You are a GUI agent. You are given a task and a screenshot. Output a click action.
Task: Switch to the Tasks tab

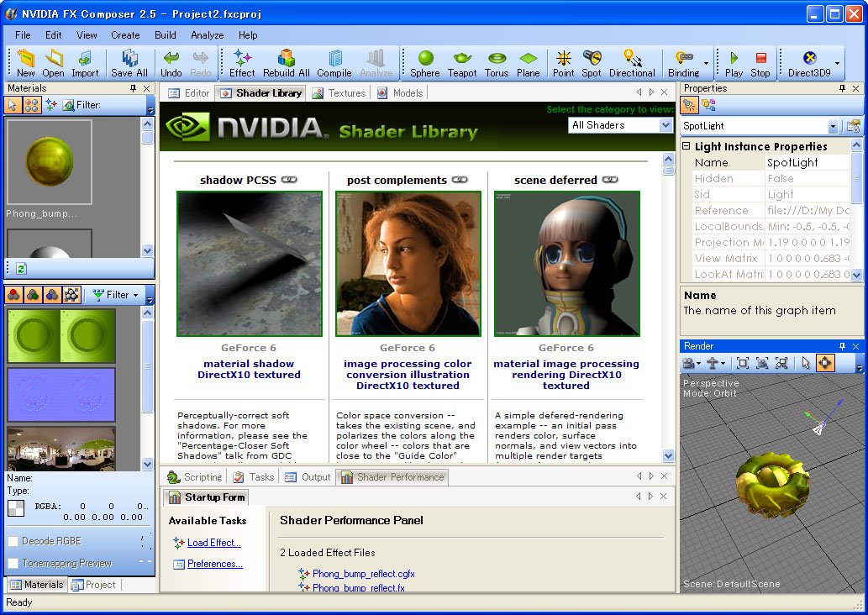(254, 477)
